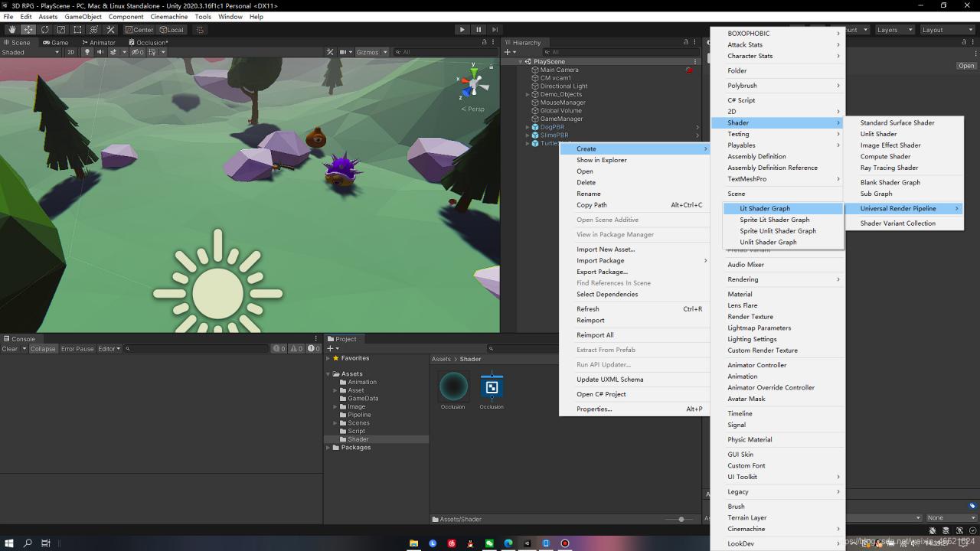980x551 pixels.
Task: Open the GameObject menu
Action: [x=83, y=16]
